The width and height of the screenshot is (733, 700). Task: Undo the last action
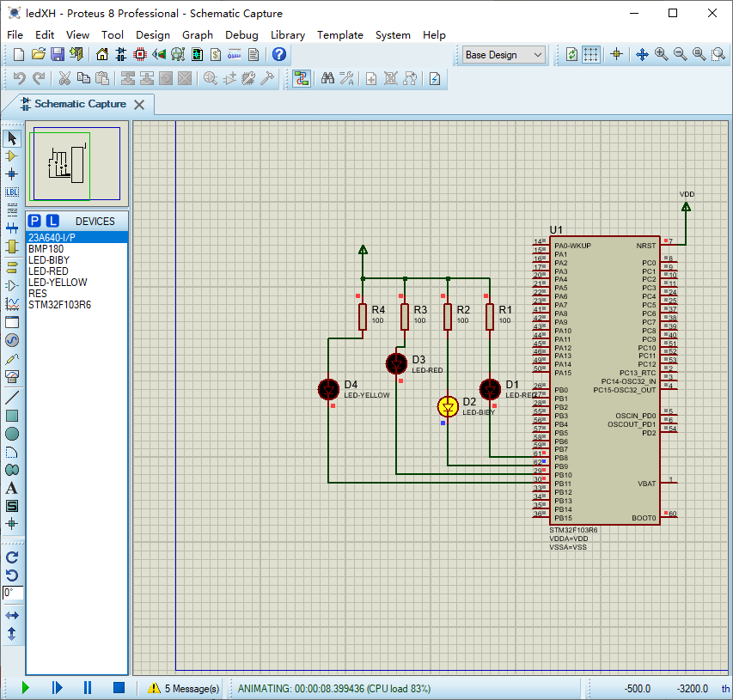(x=19, y=78)
